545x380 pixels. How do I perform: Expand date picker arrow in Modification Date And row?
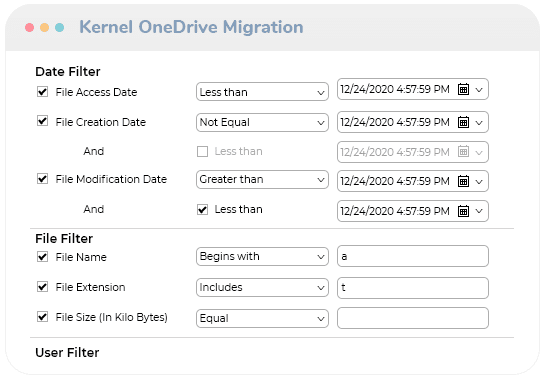click(479, 211)
